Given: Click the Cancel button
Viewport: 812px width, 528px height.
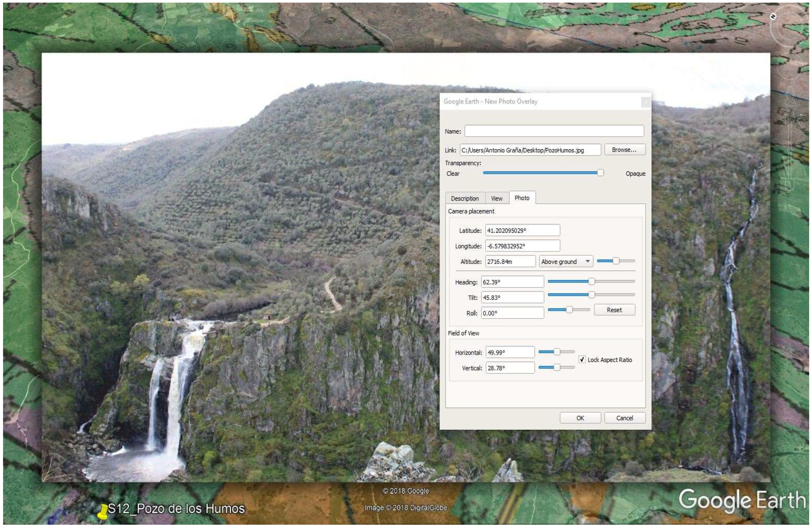Looking at the screenshot, I should click(624, 418).
